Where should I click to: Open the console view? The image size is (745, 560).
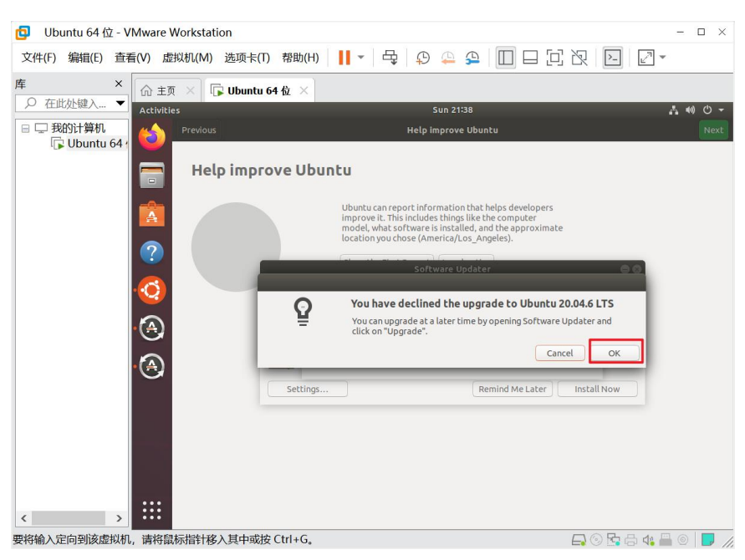pos(613,58)
